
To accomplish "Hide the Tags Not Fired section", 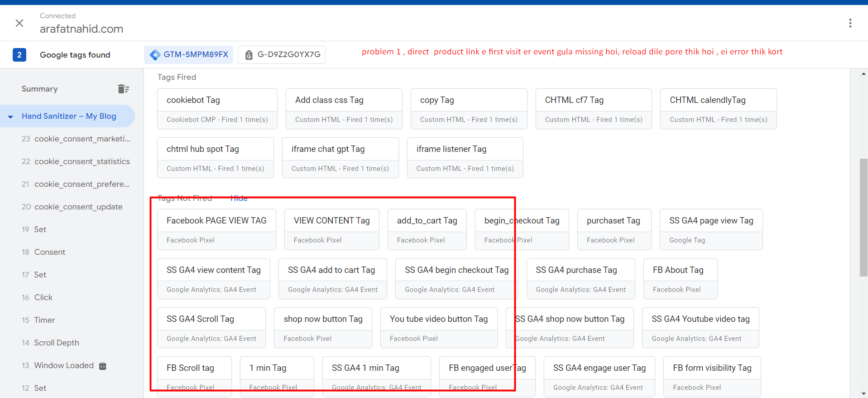I will click(239, 198).
